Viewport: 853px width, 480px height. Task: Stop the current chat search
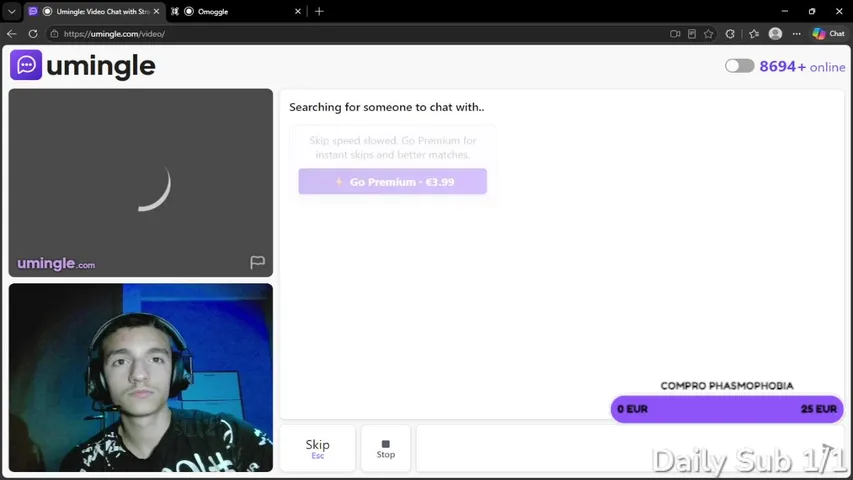pos(386,448)
